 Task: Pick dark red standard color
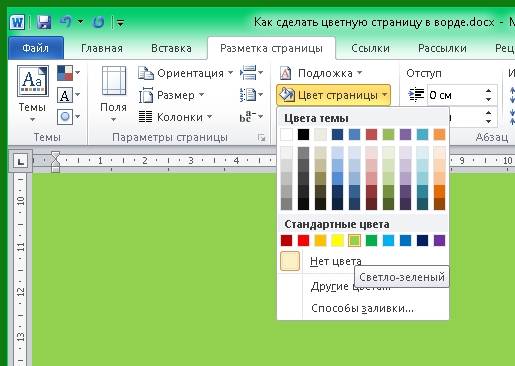[286, 240]
